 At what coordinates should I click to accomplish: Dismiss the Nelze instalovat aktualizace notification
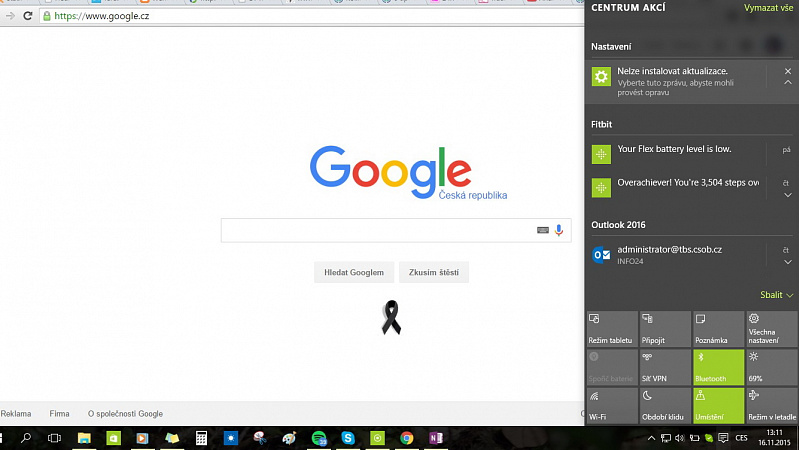(788, 71)
